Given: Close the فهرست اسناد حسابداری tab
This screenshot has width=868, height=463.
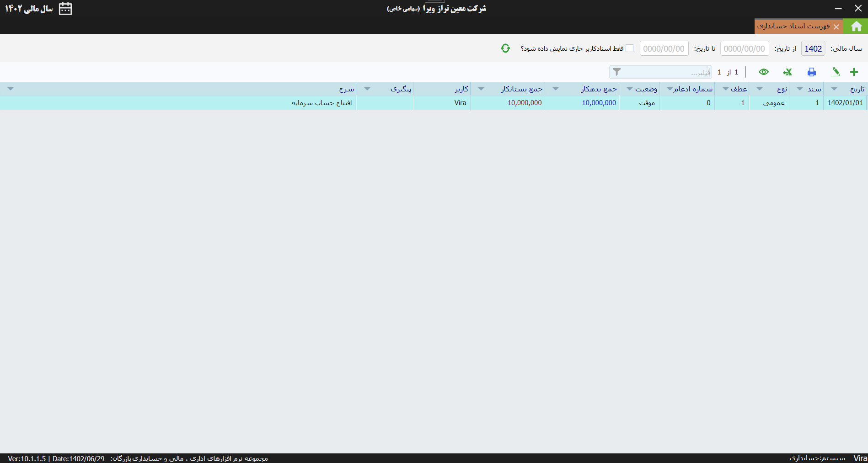Looking at the screenshot, I should pyautogui.click(x=836, y=27).
